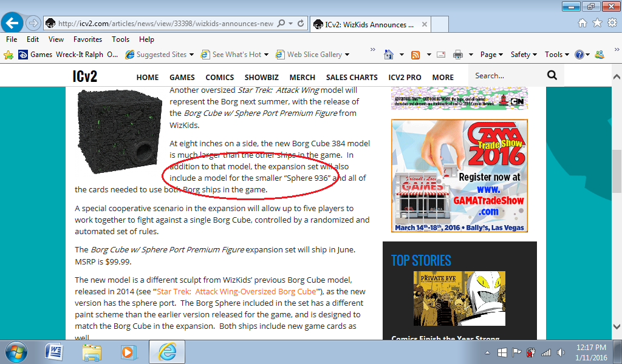Open the Help menu
The width and height of the screenshot is (622, 364).
tap(146, 39)
